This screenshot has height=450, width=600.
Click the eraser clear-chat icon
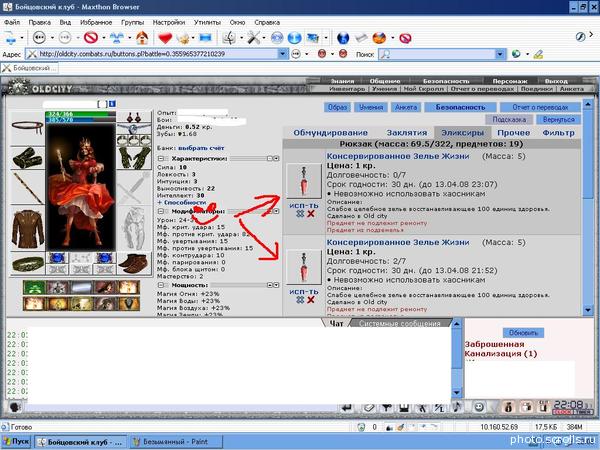pyautogui.click(x=368, y=408)
